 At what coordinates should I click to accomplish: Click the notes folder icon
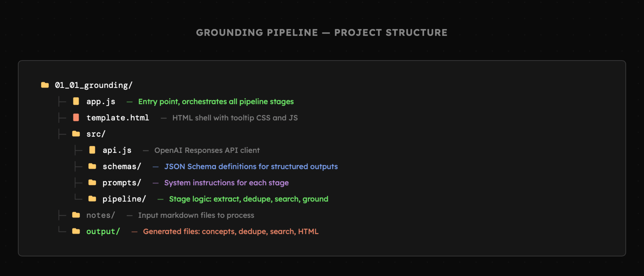76,215
